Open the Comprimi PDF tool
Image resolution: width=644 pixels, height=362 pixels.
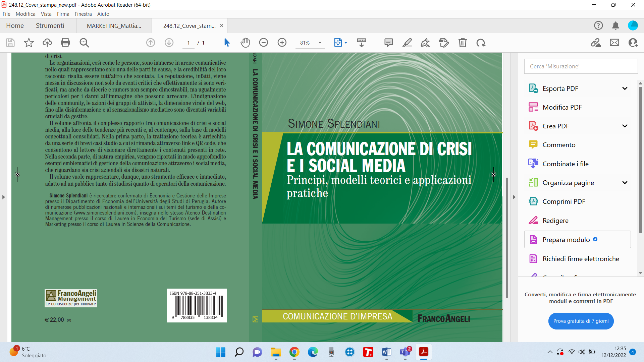[563, 201]
